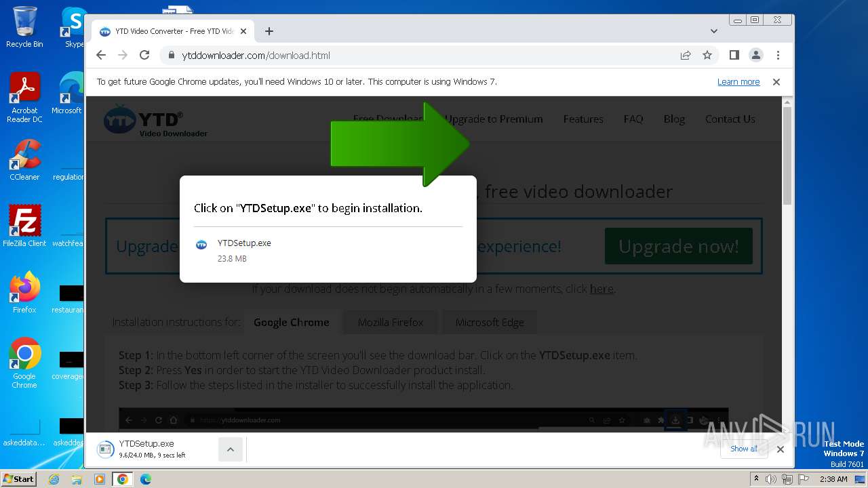Open Microsoft Edge from the taskbar
This screenshot has width=868, height=488.
(146, 479)
